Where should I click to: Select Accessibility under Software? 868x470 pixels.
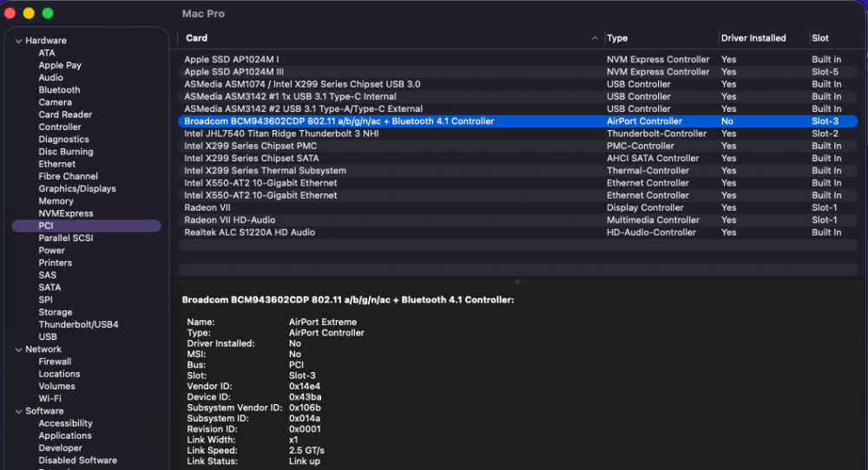coord(65,423)
